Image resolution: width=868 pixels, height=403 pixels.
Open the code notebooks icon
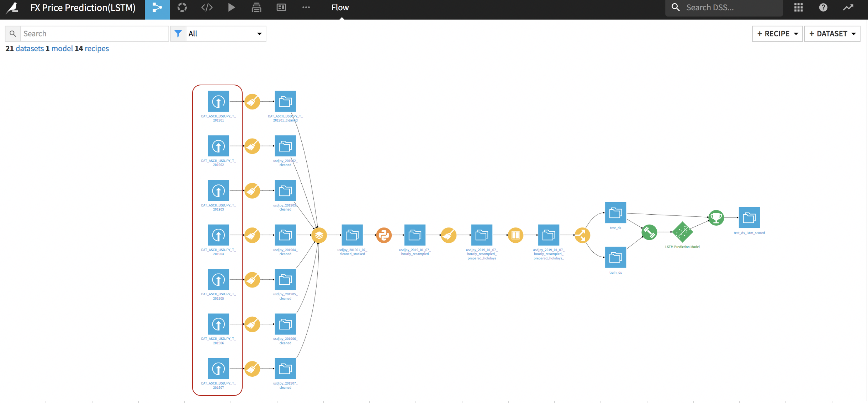(x=207, y=7)
